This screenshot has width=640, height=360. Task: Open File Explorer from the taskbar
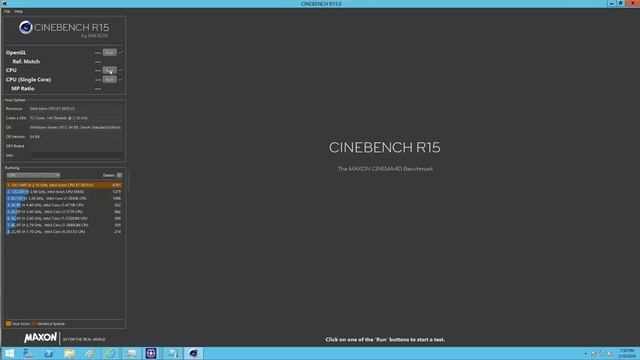[x=69, y=353]
